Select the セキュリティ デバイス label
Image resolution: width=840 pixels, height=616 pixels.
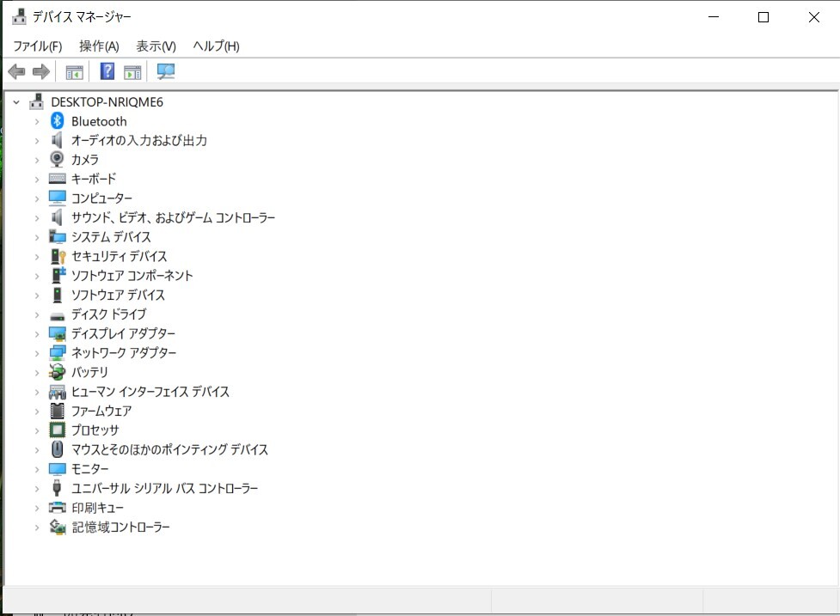119,256
